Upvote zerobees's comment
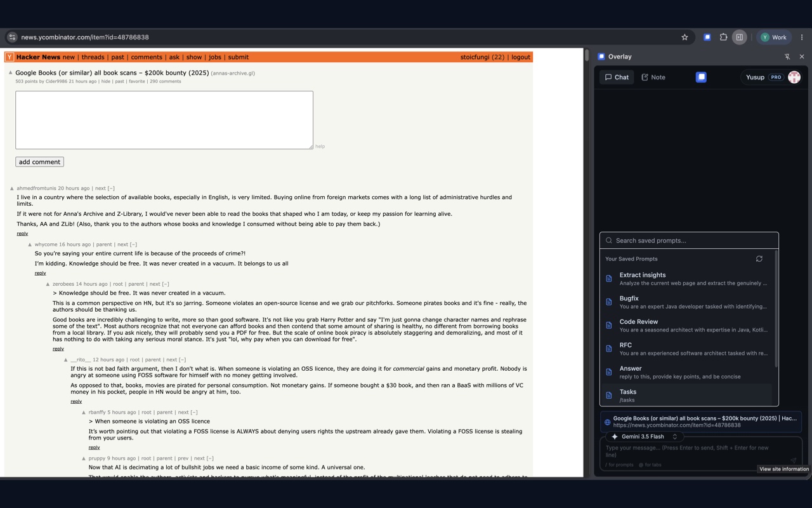 (48, 284)
